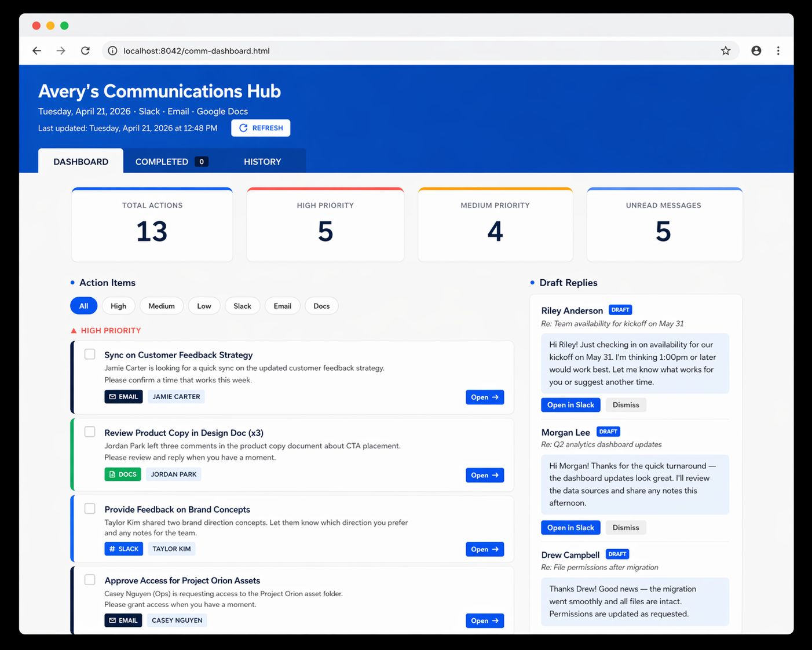This screenshot has width=812, height=650.
Task: Open the HISTORY tab
Action: (x=262, y=161)
